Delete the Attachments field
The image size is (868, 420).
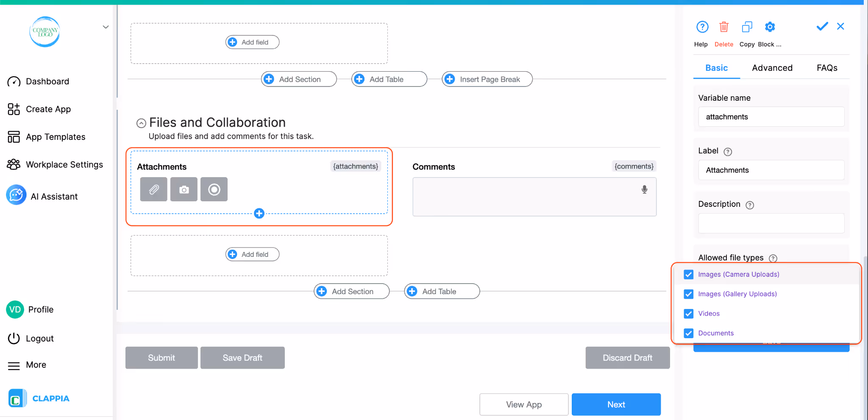724,27
